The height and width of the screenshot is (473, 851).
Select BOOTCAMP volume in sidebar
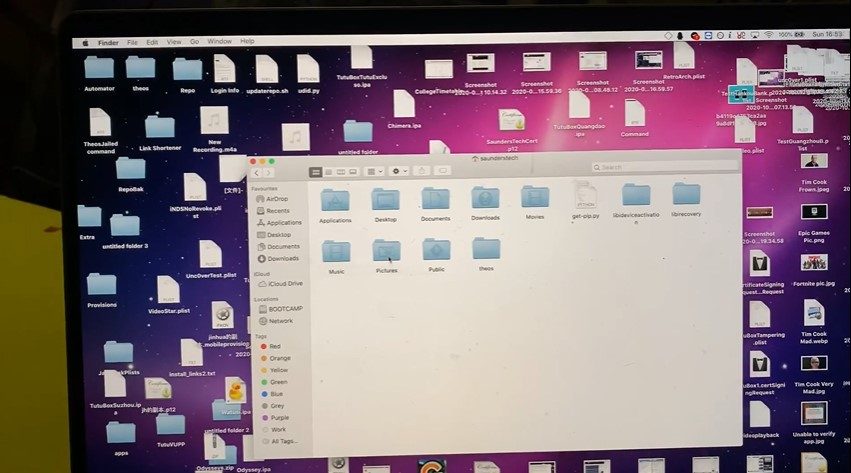point(281,309)
